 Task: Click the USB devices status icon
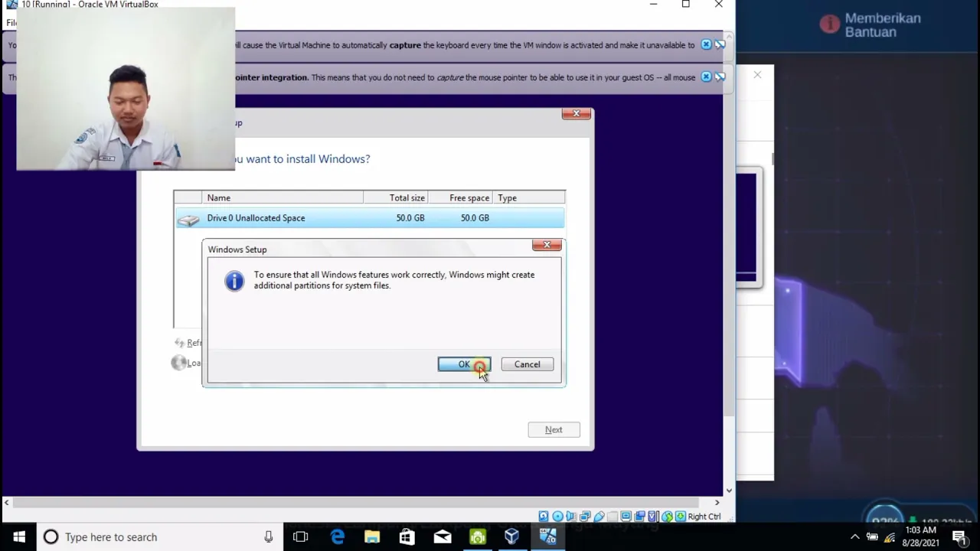click(599, 517)
